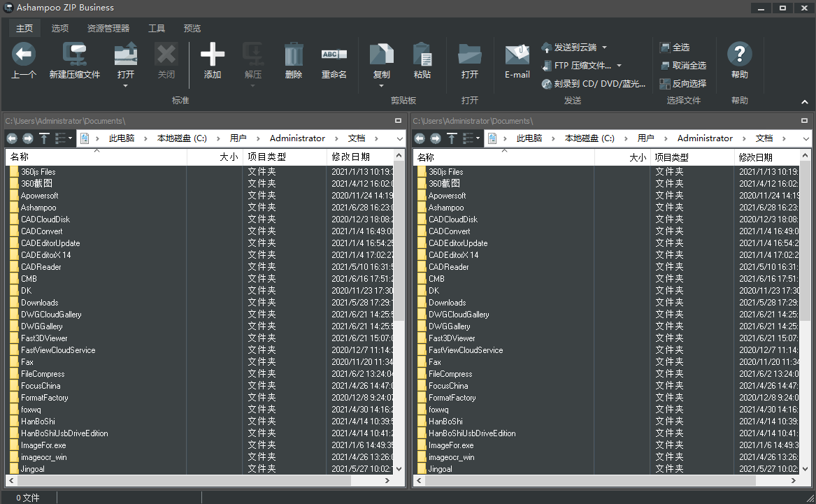This screenshot has height=504, width=816.
Task: Click 刻录到 CD/ DVD/蓝光 disc option
Action: (x=593, y=84)
